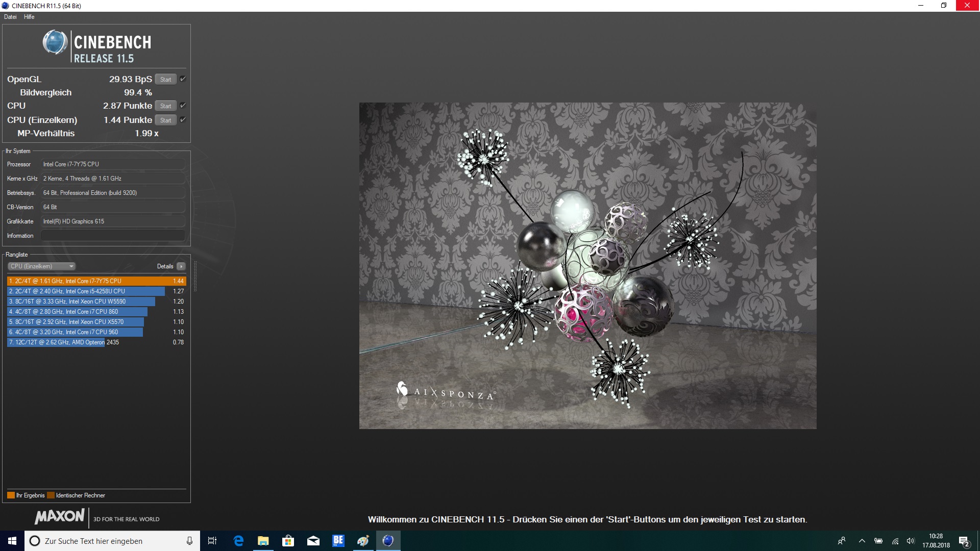Open the Windows Start menu

coord(12,541)
